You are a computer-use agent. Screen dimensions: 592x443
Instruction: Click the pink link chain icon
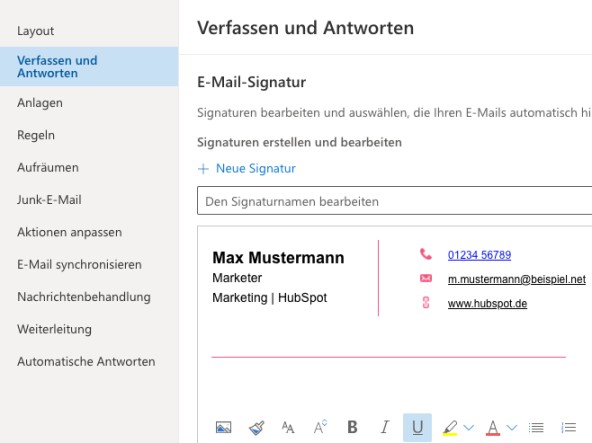(x=426, y=303)
